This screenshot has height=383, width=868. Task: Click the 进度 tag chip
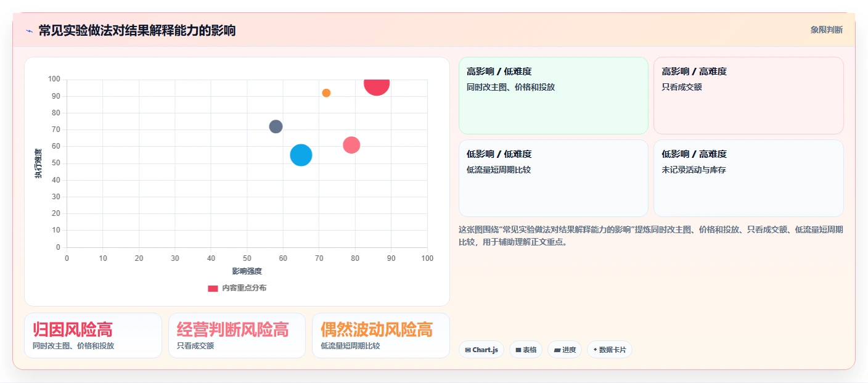565,350
